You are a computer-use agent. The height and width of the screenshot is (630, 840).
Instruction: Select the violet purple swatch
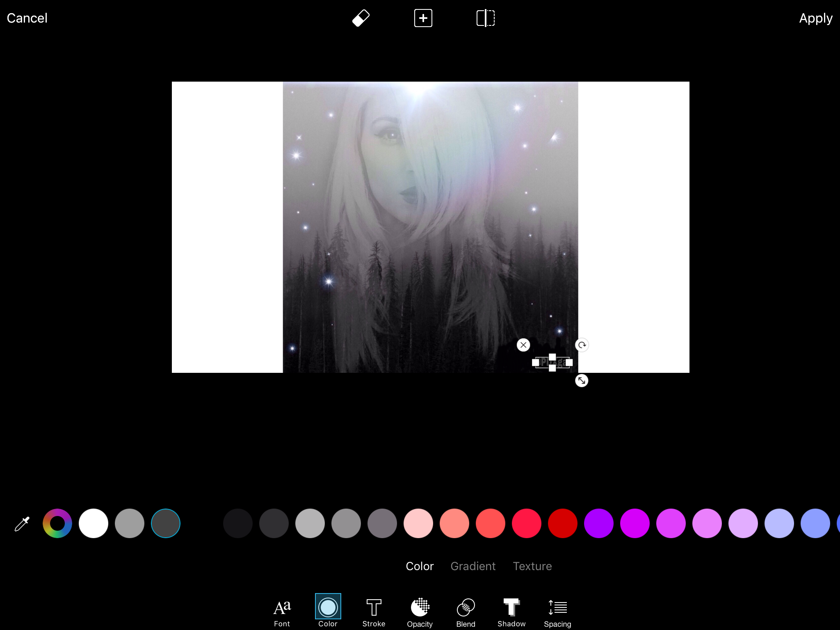(x=599, y=523)
